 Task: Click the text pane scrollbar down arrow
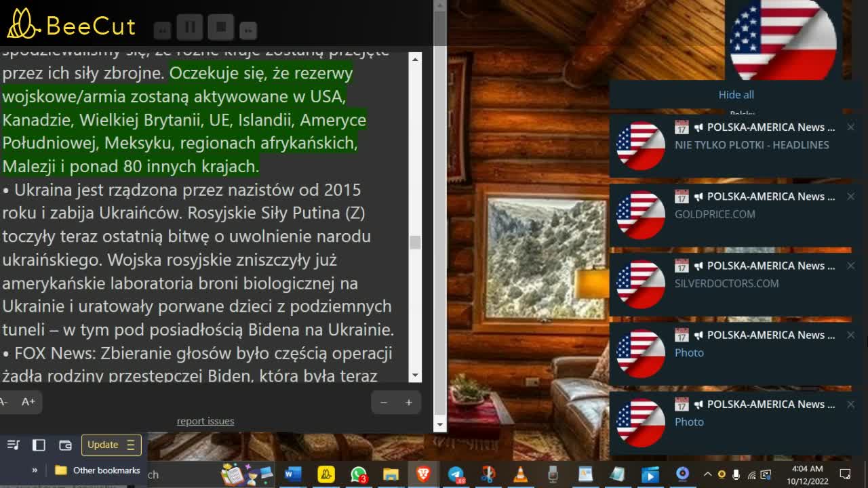[415, 375]
